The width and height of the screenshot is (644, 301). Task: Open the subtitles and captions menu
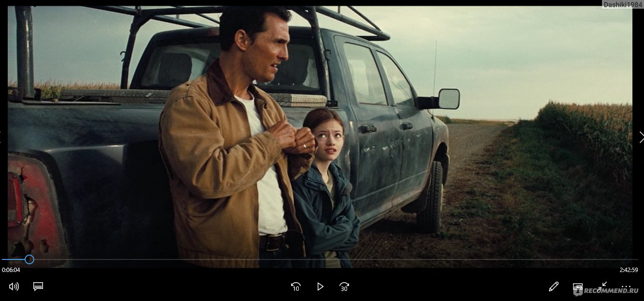pyautogui.click(x=38, y=287)
